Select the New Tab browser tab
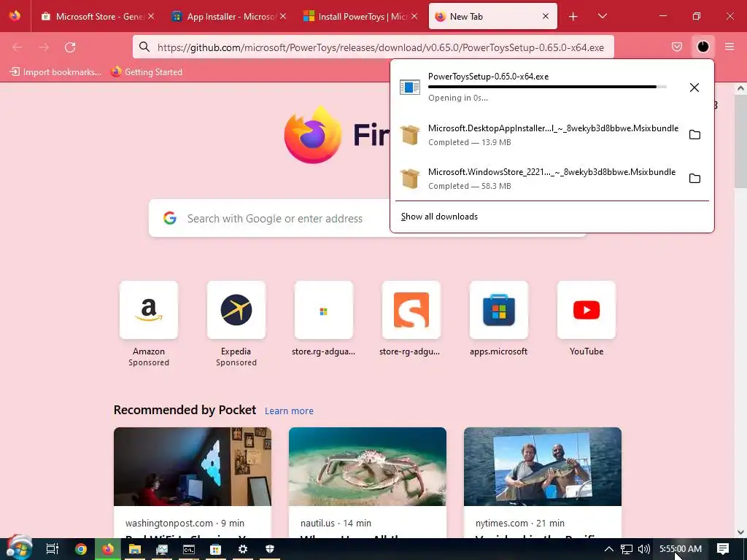Image resolution: width=747 pixels, height=560 pixels. coord(492,16)
